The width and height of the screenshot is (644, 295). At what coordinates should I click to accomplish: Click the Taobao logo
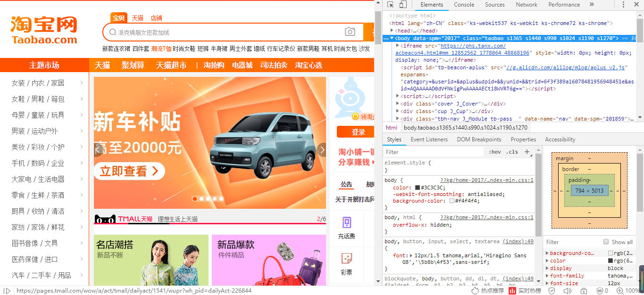(x=44, y=30)
